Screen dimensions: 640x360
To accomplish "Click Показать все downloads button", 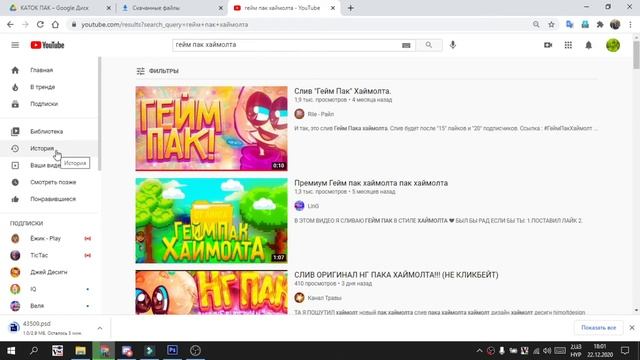I will click(x=598, y=328).
